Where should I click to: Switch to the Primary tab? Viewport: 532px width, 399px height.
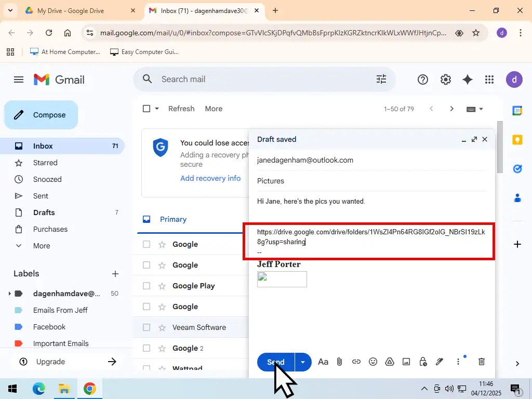tap(173, 219)
